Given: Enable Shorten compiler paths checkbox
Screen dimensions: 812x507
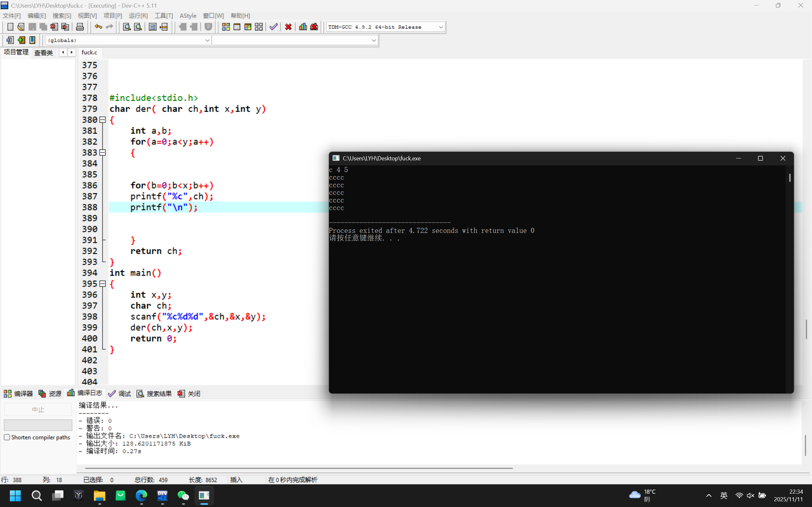Looking at the screenshot, I should pos(7,437).
